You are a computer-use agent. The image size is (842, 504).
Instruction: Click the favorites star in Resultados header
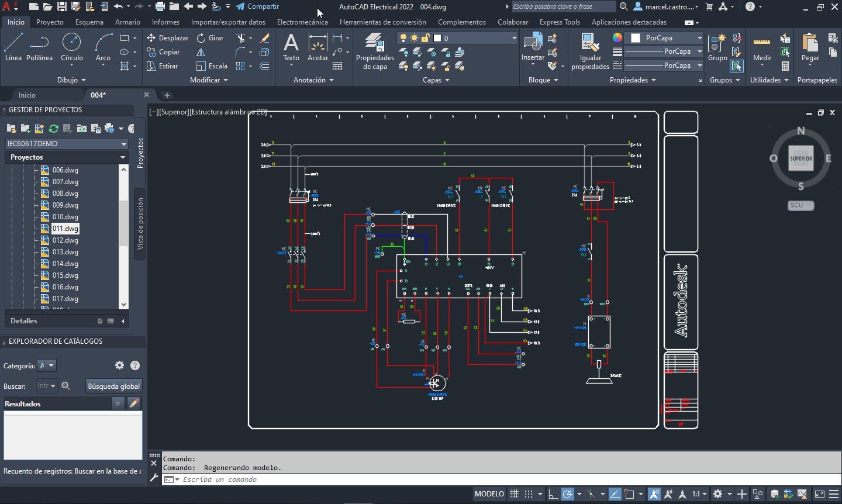[x=118, y=403]
